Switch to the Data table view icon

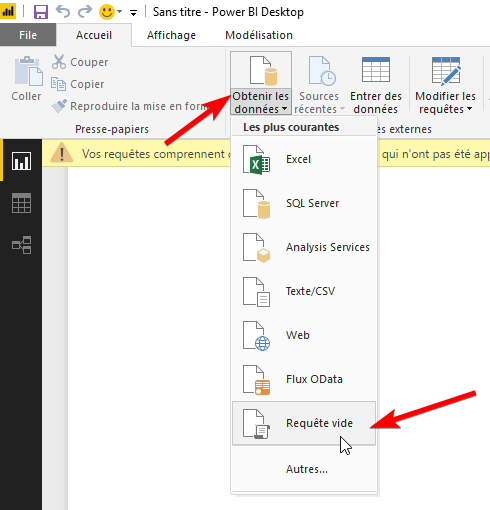pyautogui.click(x=21, y=203)
